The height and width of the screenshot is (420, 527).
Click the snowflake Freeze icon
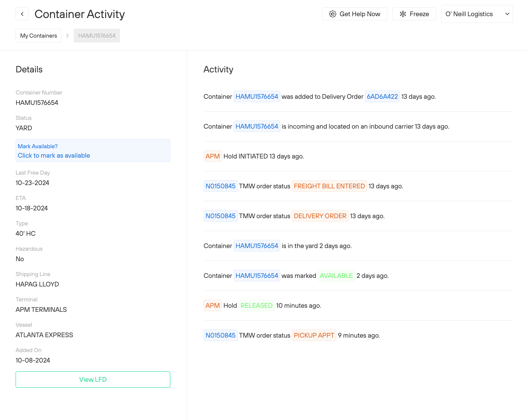[403, 14]
